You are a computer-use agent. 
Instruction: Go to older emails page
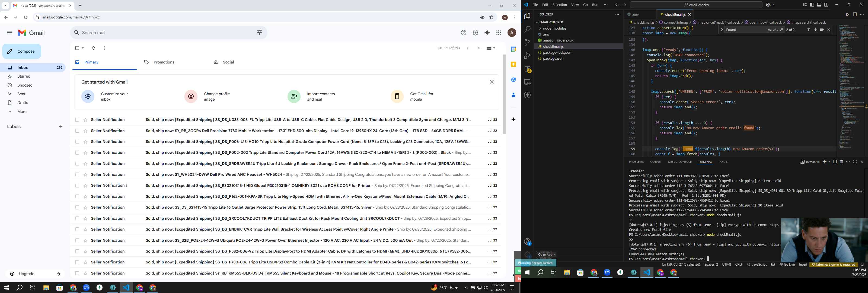click(x=478, y=48)
